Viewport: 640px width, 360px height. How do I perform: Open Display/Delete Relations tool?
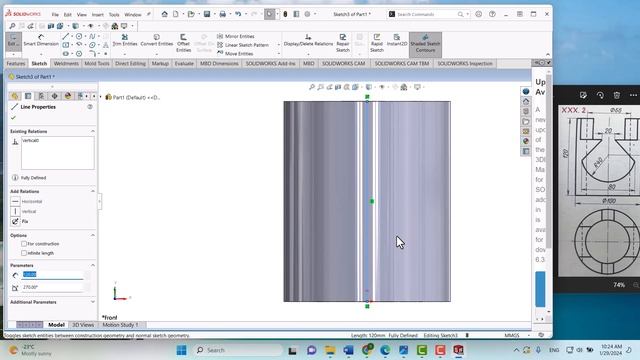click(308, 40)
